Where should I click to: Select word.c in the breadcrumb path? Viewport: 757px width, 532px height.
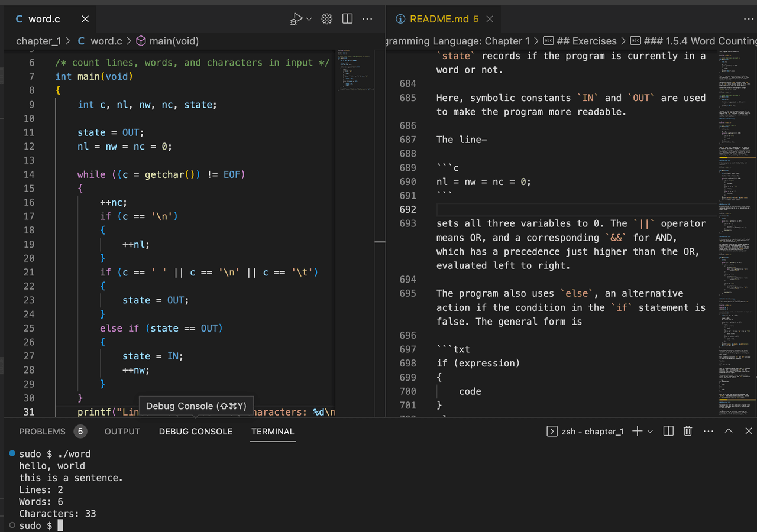106,41
